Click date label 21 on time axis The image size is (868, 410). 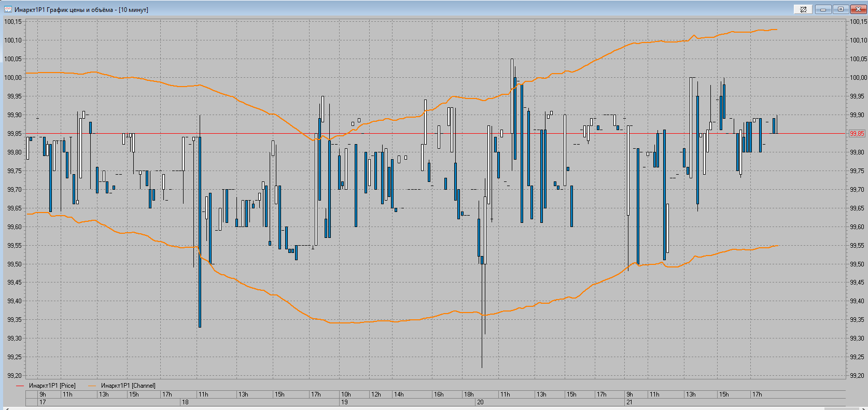[x=629, y=402]
